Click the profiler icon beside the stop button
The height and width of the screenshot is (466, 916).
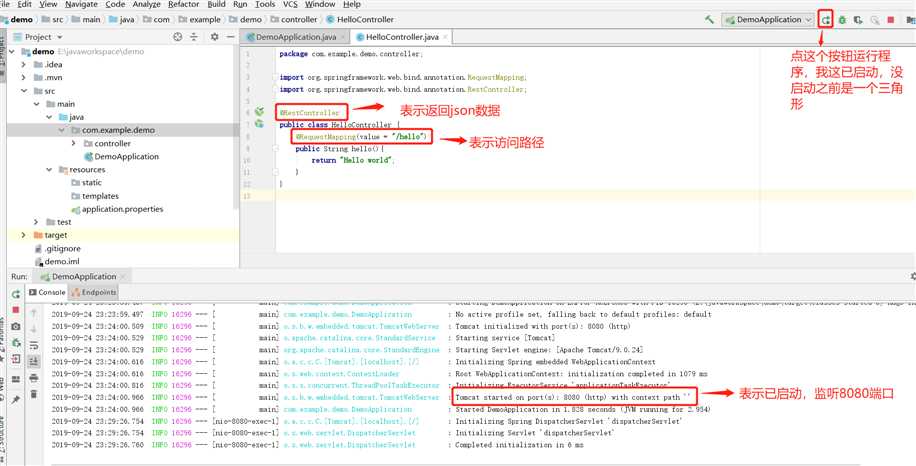pos(875,20)
